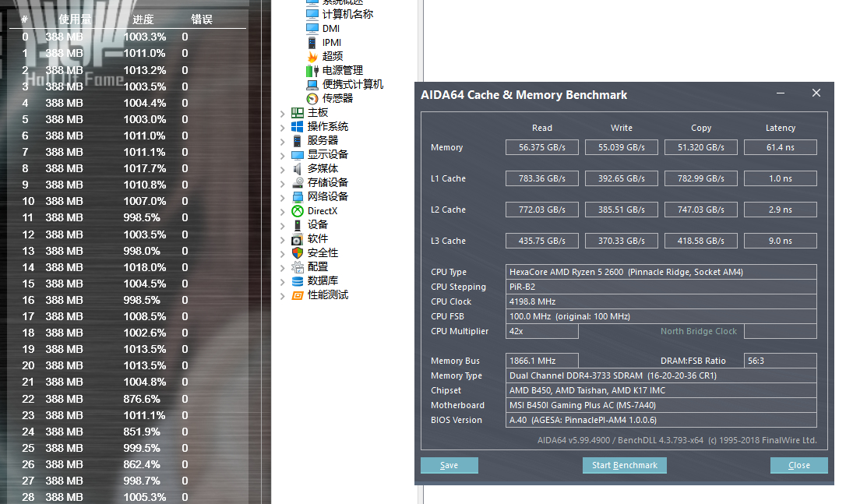This screenshot has height=504, width=846.
Task: Open the 超频 flame icon
Action: 312,56
